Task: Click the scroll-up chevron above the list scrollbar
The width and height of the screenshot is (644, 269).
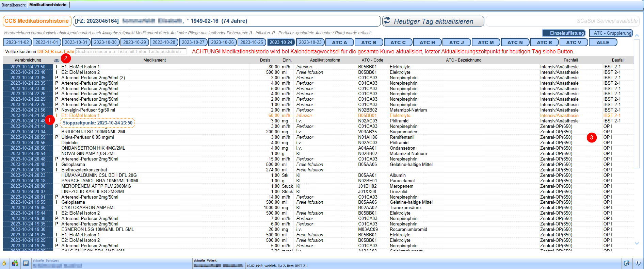Action: coord(637,35)
